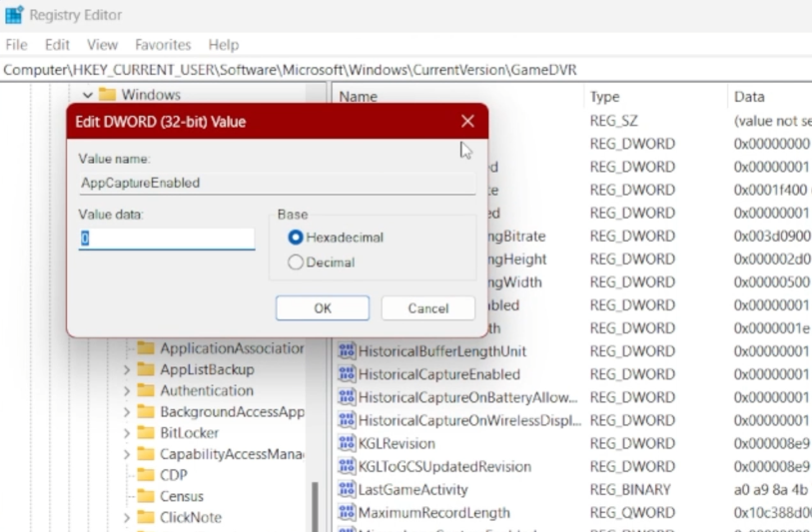Expand the BitLocker key
The height and width of the screenshot is (532, 812).
tap(127, 433)
